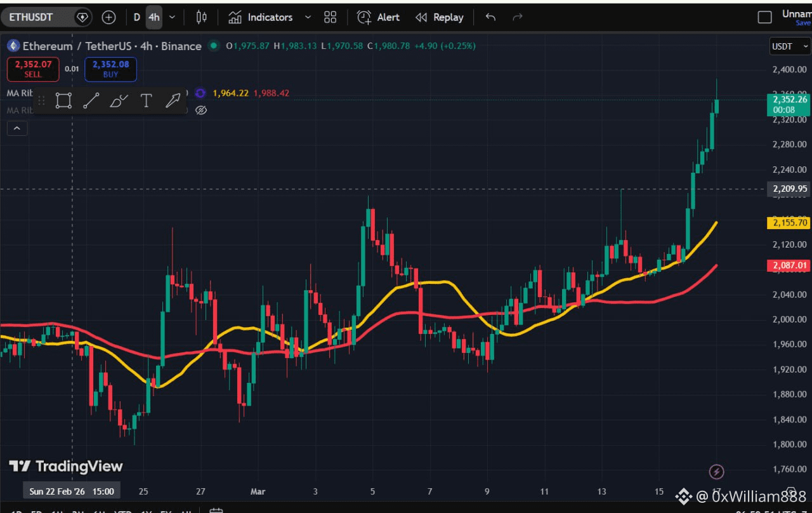Click the red 2,087.01 MA price label

click(x=789, y=265)
